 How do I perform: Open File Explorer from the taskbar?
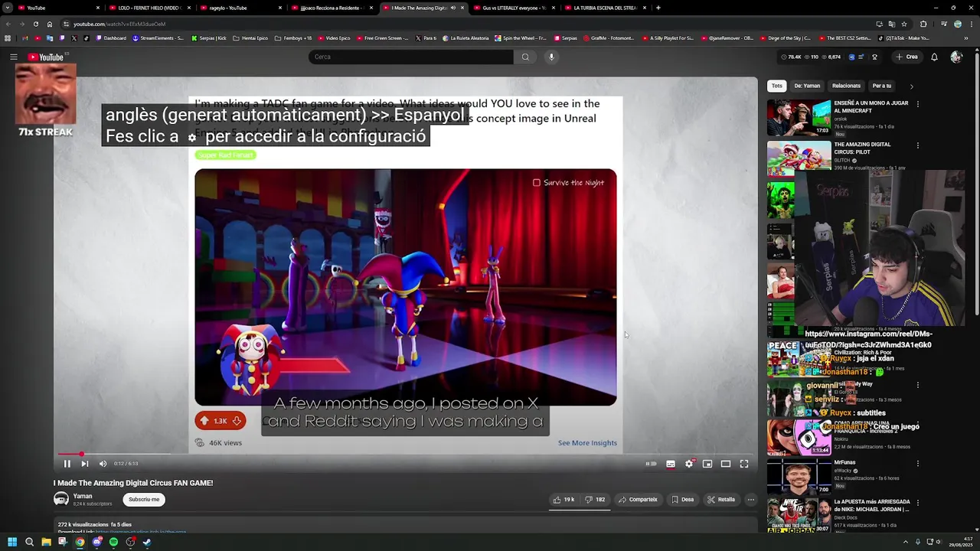(x=46, y=543)
